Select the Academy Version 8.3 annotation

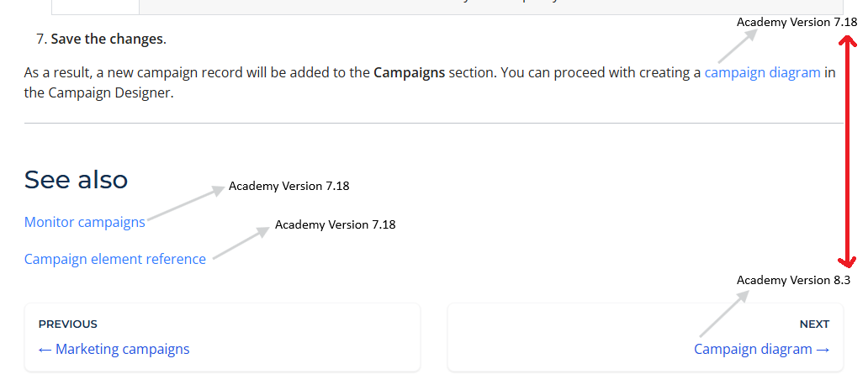[x=793, y=280]
